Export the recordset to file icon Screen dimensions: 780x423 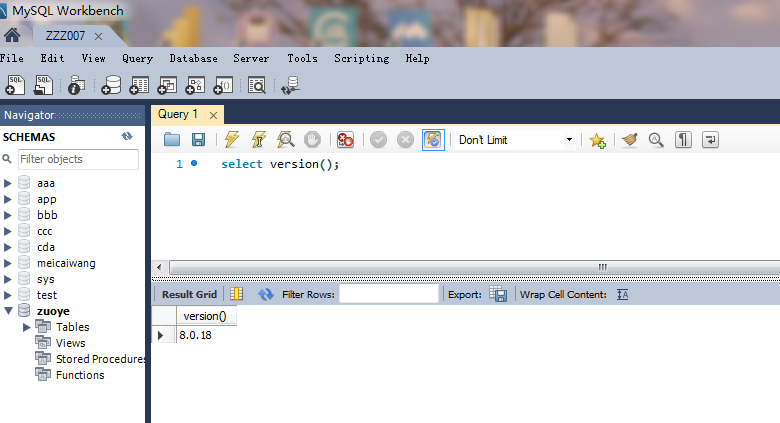point(498,294)
